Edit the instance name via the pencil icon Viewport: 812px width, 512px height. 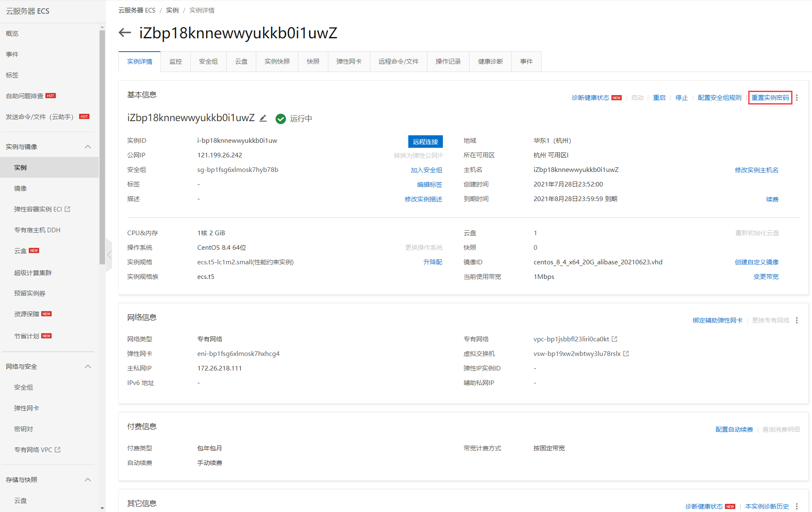(262, 118)
